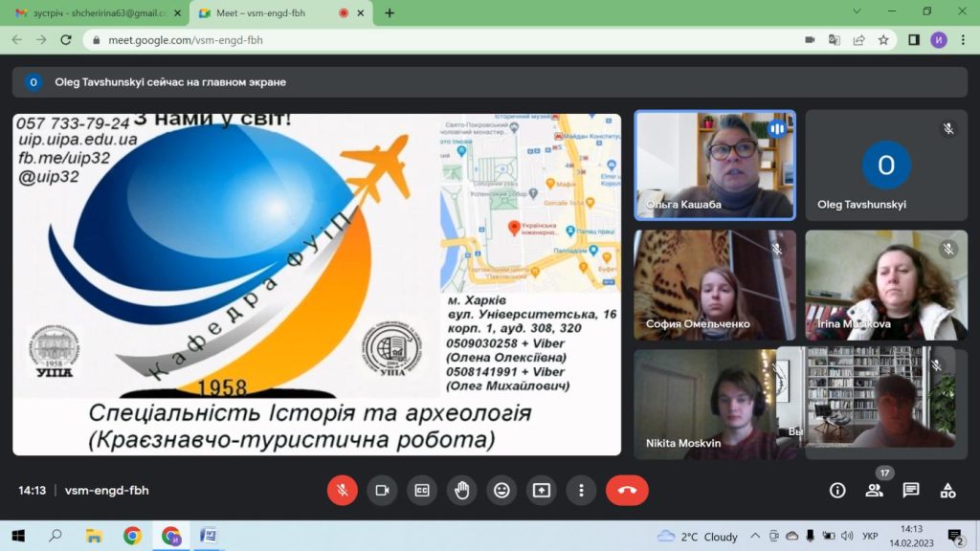Go back in the browser
This screenshot has height=551, width=980.
[x=17, y=40]
